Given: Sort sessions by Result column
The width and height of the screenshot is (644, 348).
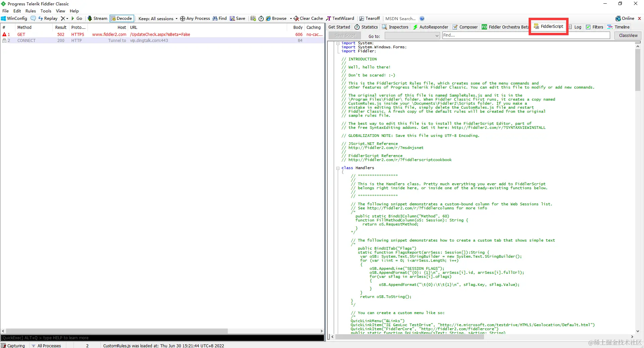Looking at the screenshot, I should point(61,28).
